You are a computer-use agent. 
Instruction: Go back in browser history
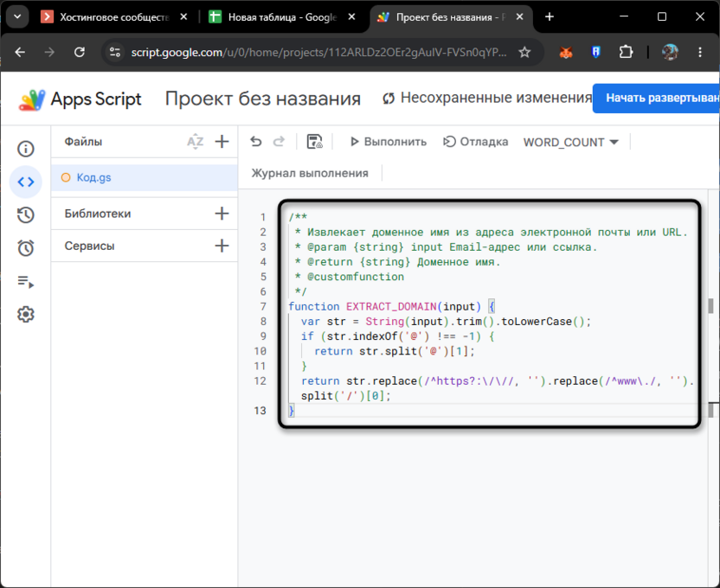[x=20, y=52]
